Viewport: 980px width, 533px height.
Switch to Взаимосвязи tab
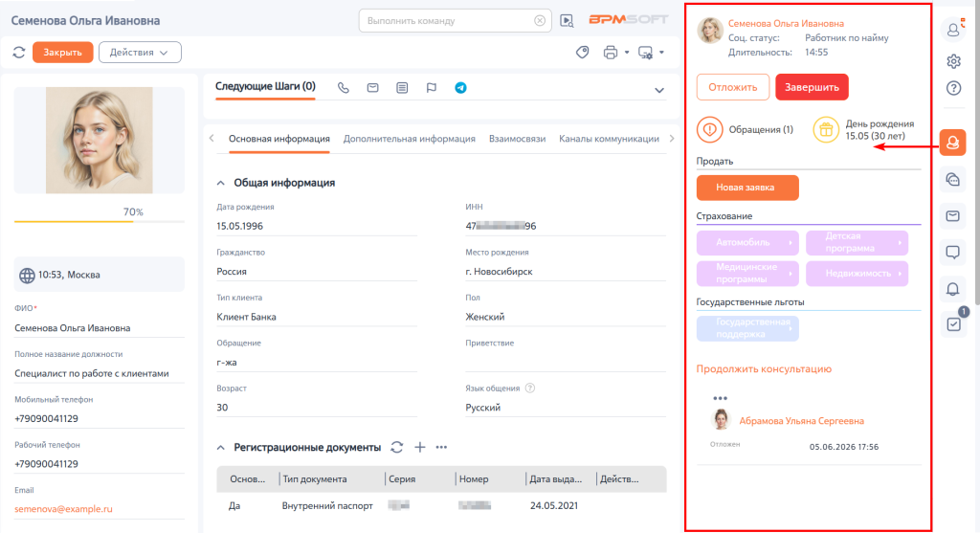click(517, 139)
